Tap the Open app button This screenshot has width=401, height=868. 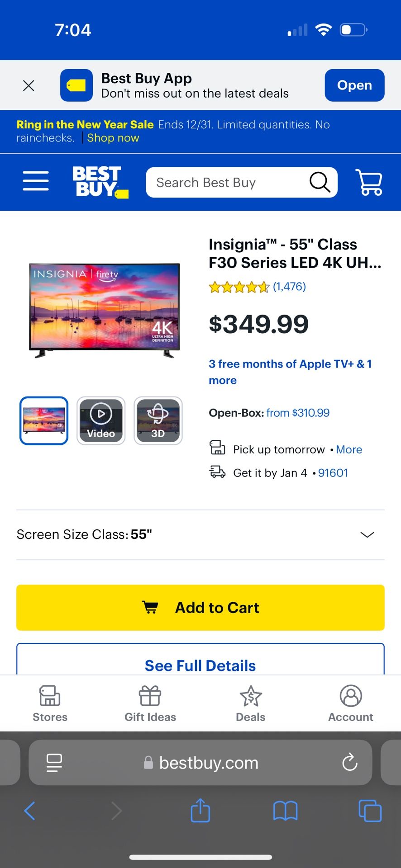354,85
